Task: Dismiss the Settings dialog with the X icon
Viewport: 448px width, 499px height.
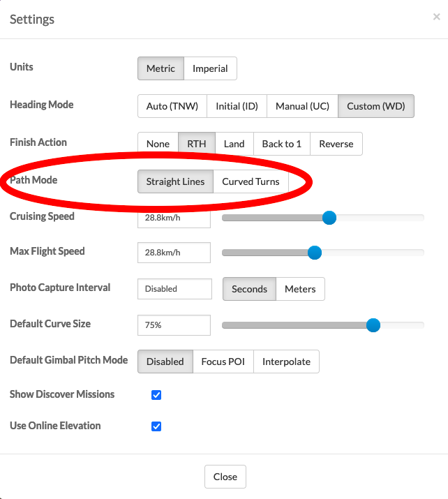Action: [437, 17]
